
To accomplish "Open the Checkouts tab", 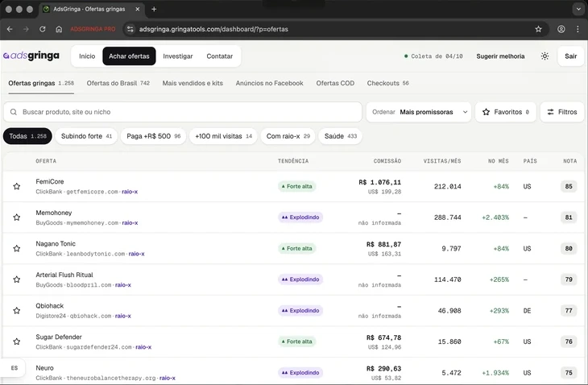I will coord(387,83).
